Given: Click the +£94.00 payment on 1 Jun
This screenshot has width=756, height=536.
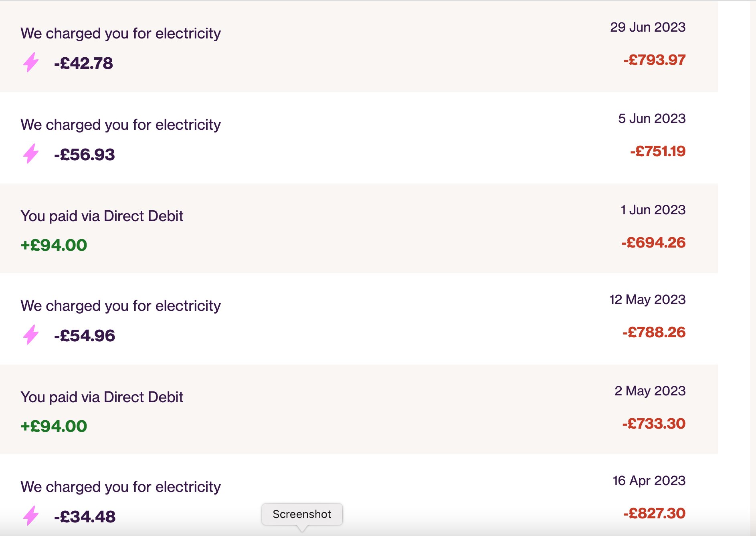Looking at the screenshot, I should pos(54,245).
